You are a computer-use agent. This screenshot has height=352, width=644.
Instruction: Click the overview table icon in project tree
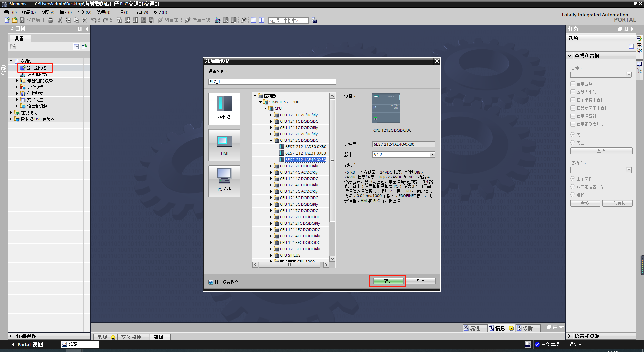click(76, 47)
